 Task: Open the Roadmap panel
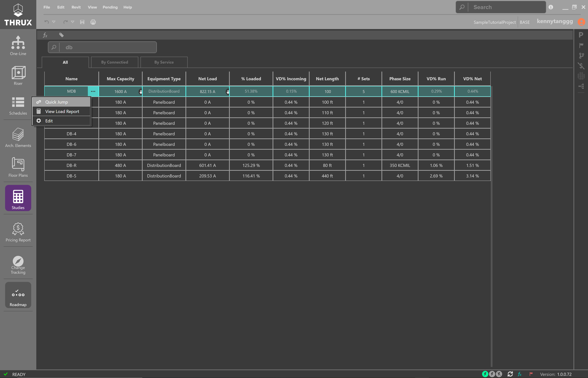[18, 295]
